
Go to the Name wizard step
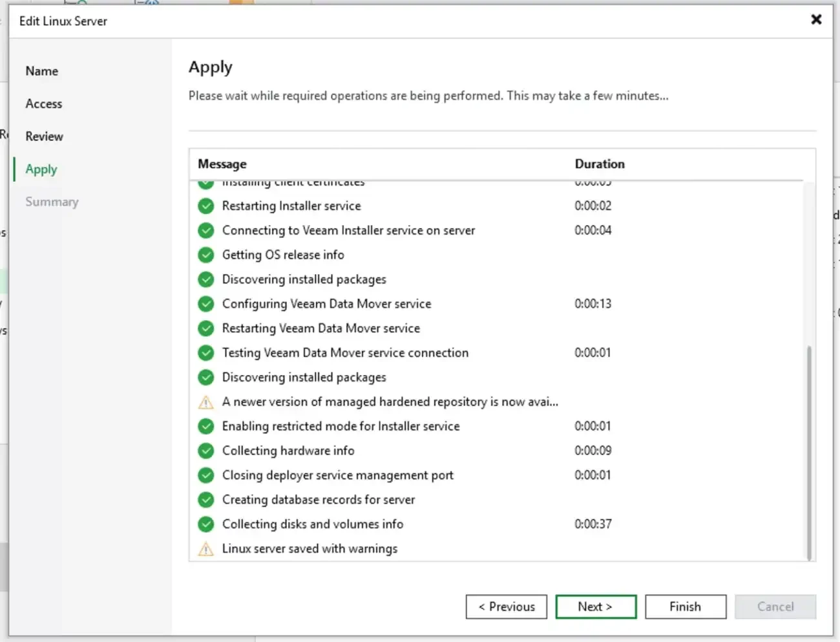click(42, 71)
